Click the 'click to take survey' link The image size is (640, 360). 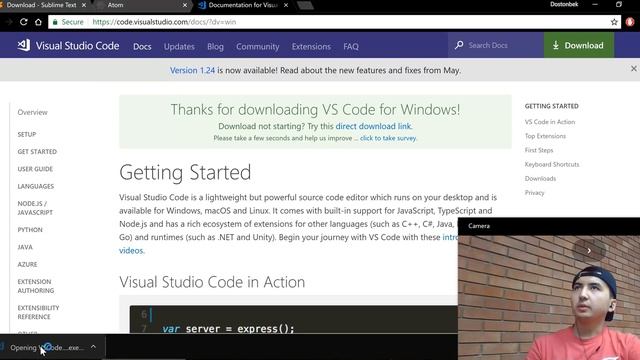point(388,138)
